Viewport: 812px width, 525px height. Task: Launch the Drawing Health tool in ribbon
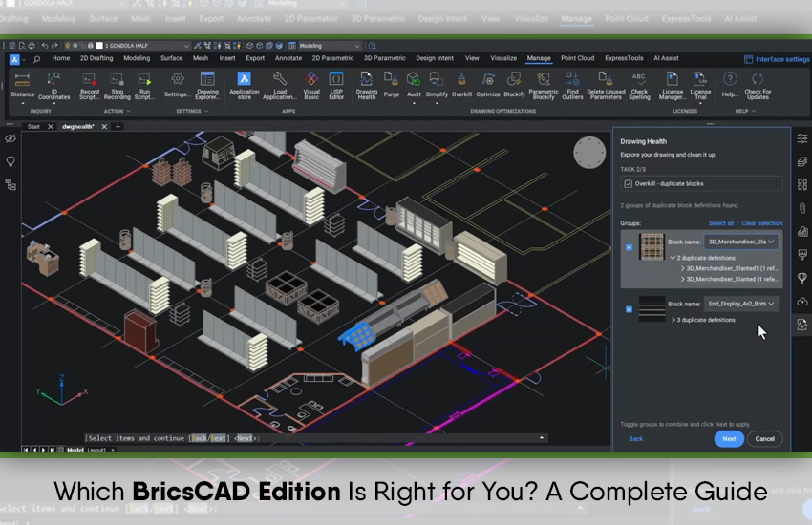366,86
